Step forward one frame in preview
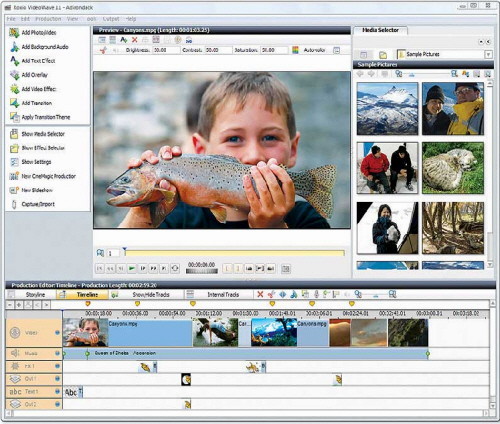The width and height of the screenshot is (500, 424). pos(143,268)
